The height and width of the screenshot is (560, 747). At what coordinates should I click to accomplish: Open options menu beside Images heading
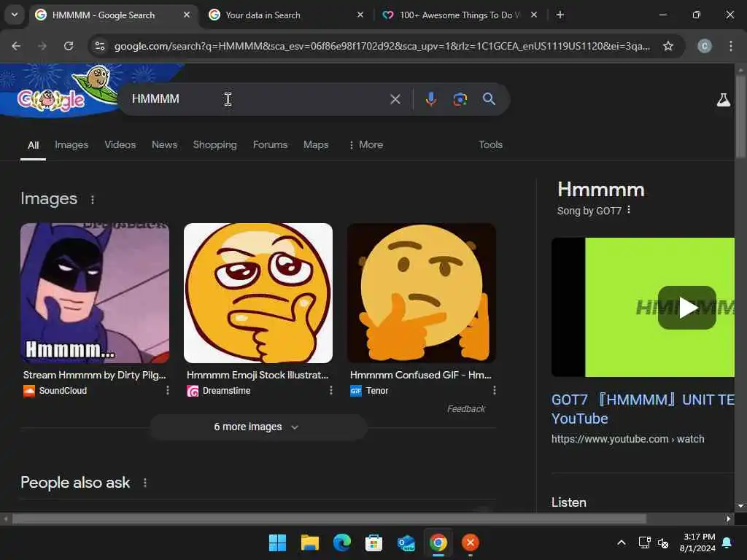pos(93,200)
